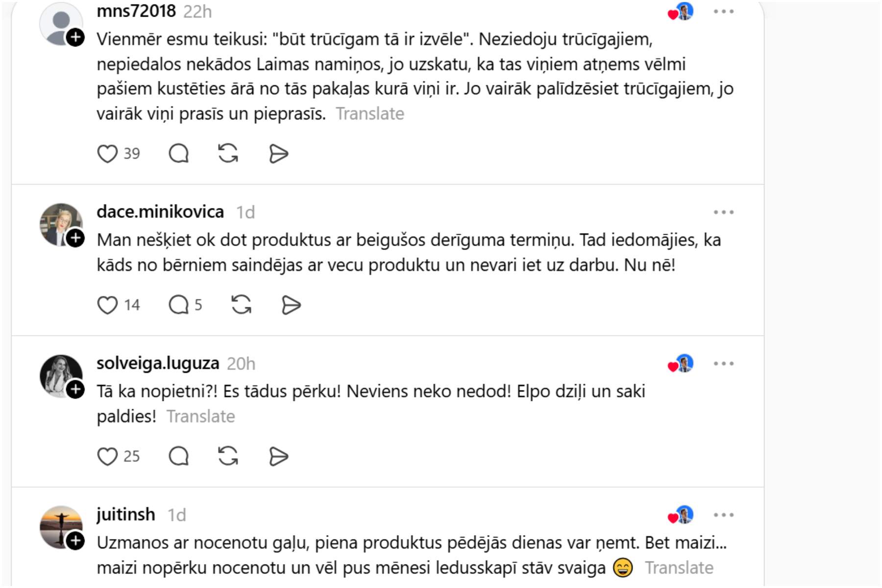The height and width of the screenshot is (588, 882).
Task: Translate the mns72018 comment
Action: click(x=370, y=114)
